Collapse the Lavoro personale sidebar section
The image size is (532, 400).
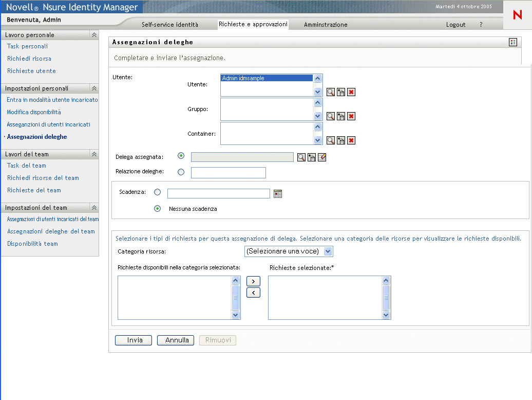(94, 35)
